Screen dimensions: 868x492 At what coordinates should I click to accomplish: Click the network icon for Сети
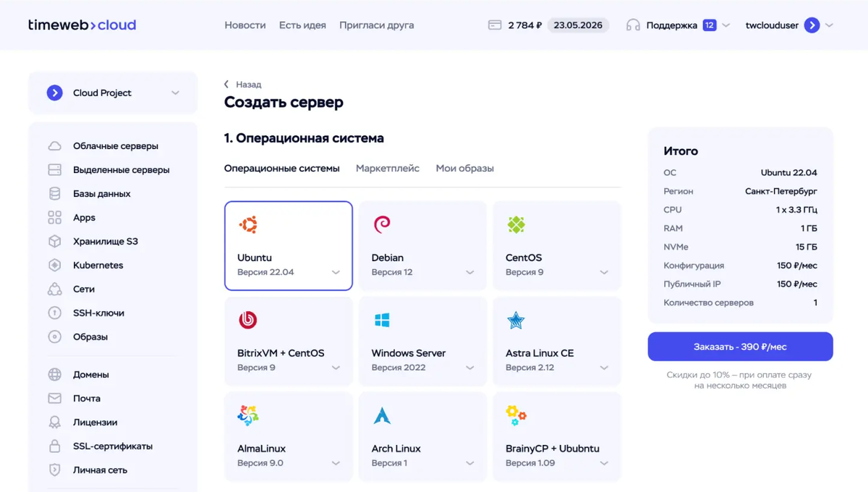[55, 289]
